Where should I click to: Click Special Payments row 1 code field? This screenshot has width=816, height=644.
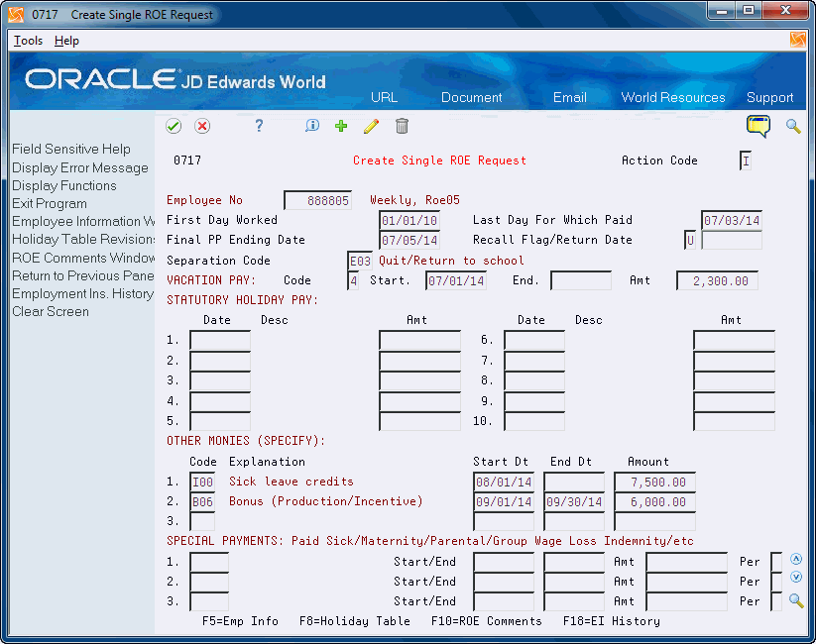click(x=209, y=562)
